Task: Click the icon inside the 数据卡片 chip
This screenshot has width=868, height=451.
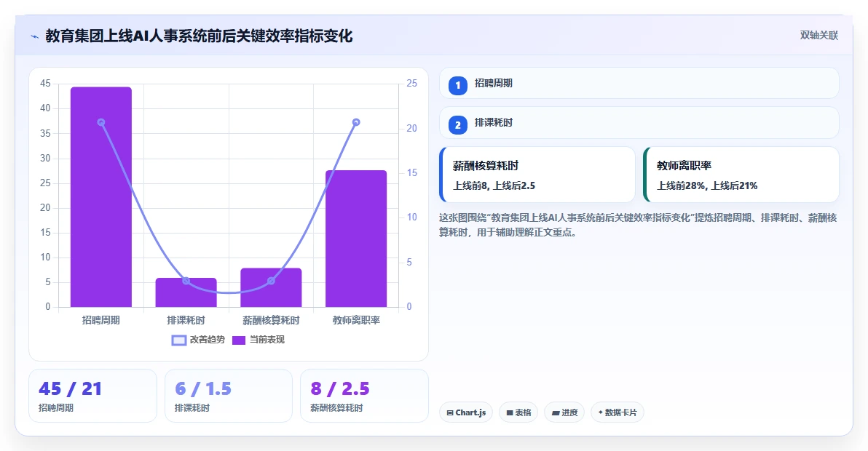Action: point(601,412)
